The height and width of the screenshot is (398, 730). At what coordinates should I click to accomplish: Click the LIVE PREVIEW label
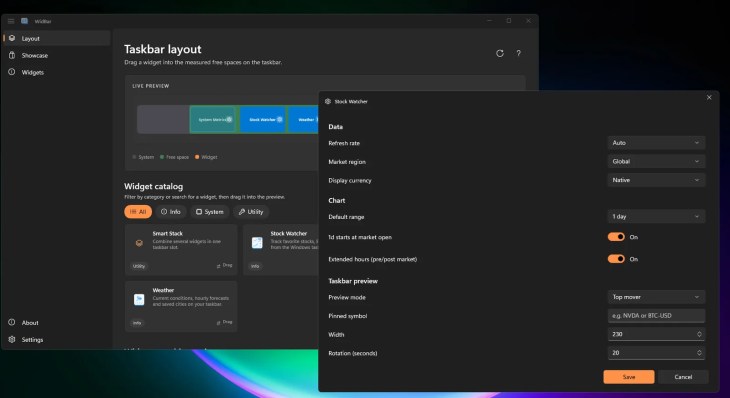[150, 86]
